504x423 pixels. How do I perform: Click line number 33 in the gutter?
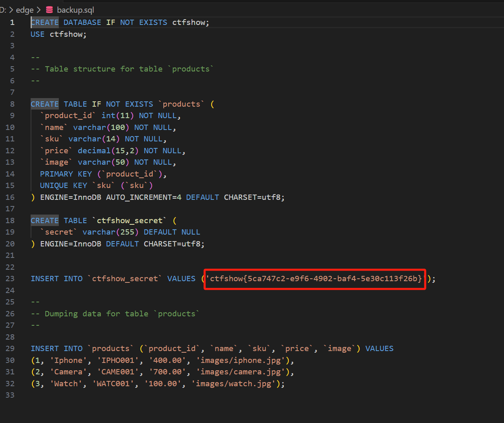tap(10, 395)
